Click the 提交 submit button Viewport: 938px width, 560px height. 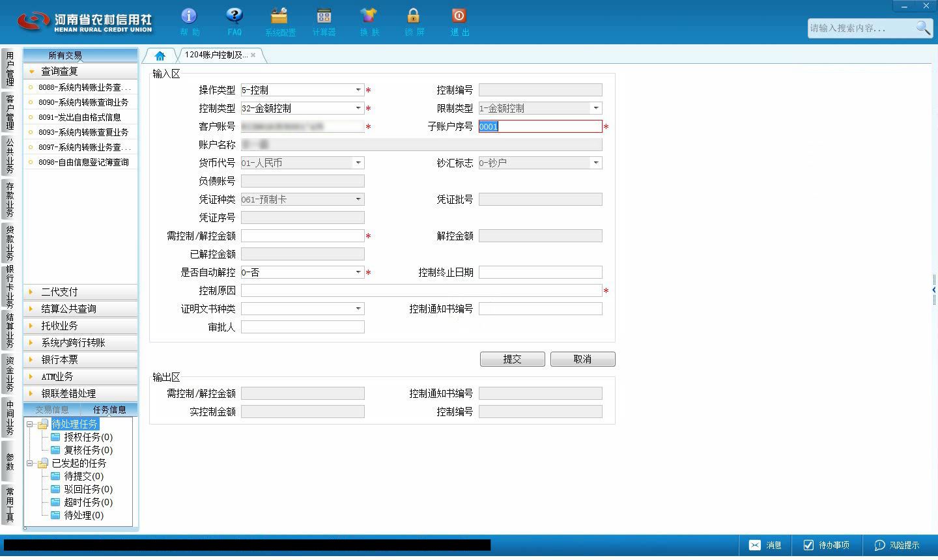click(x=513, y=359)
